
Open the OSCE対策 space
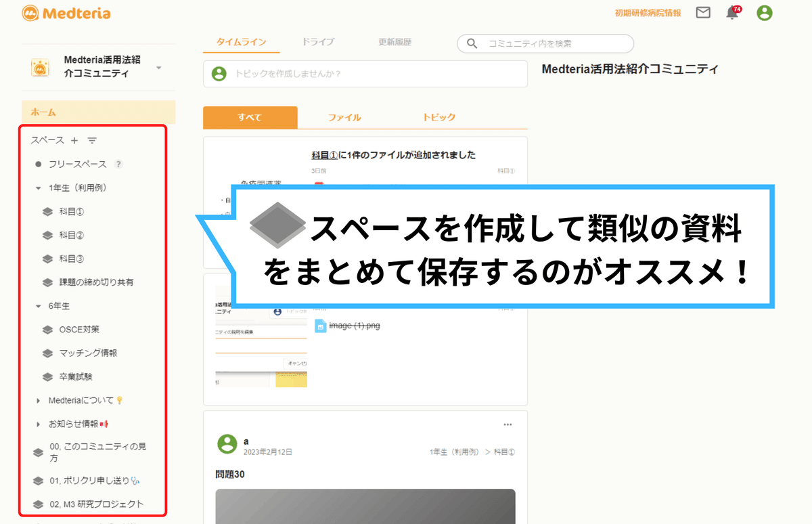pos(80,330)
